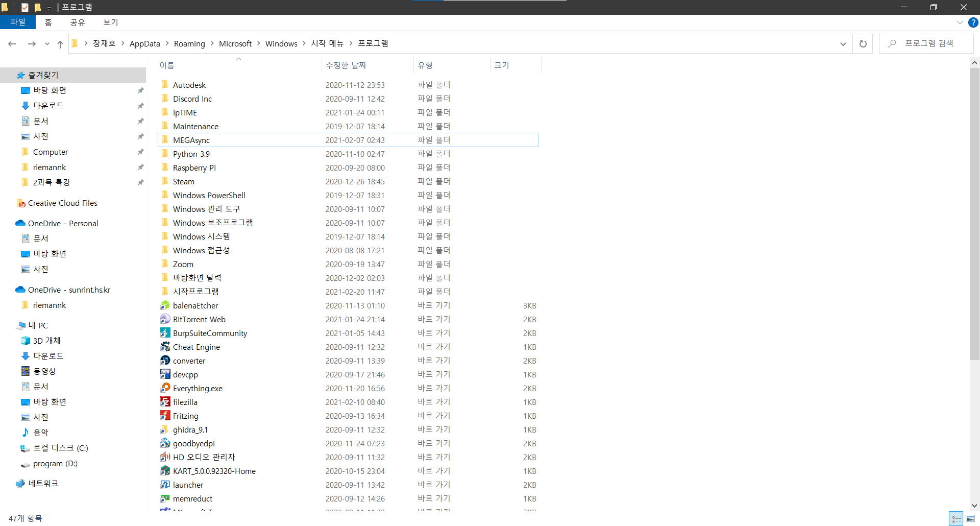
Task: Select the 시작프로그램 folder
Action: [x=195, y=292]
